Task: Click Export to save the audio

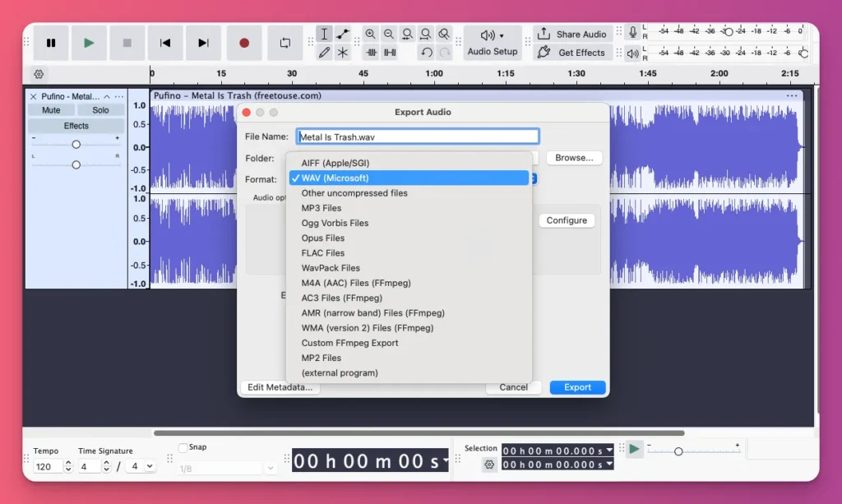Action: click(x=576, y=386)
